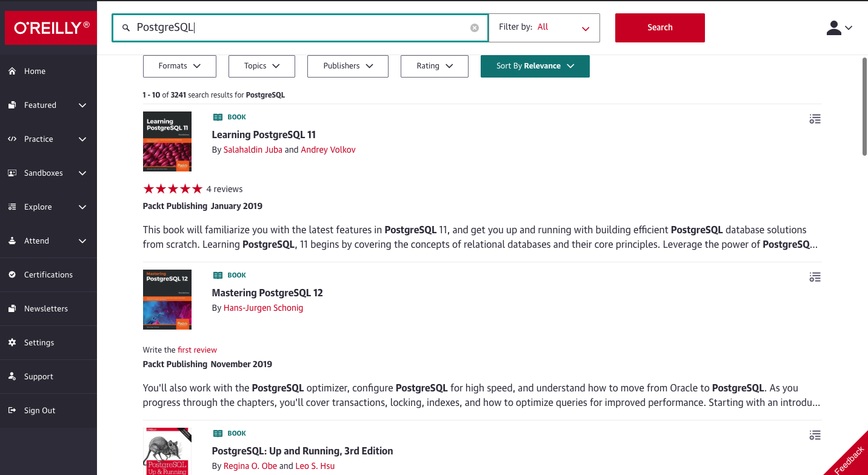Open the Formats filter dropdown

coord(179,66)
